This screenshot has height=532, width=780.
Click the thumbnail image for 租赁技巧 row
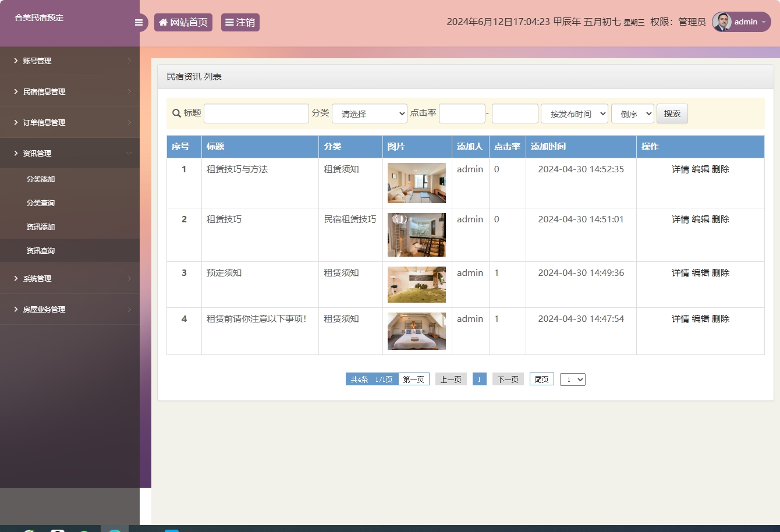[x=416, y=235]
